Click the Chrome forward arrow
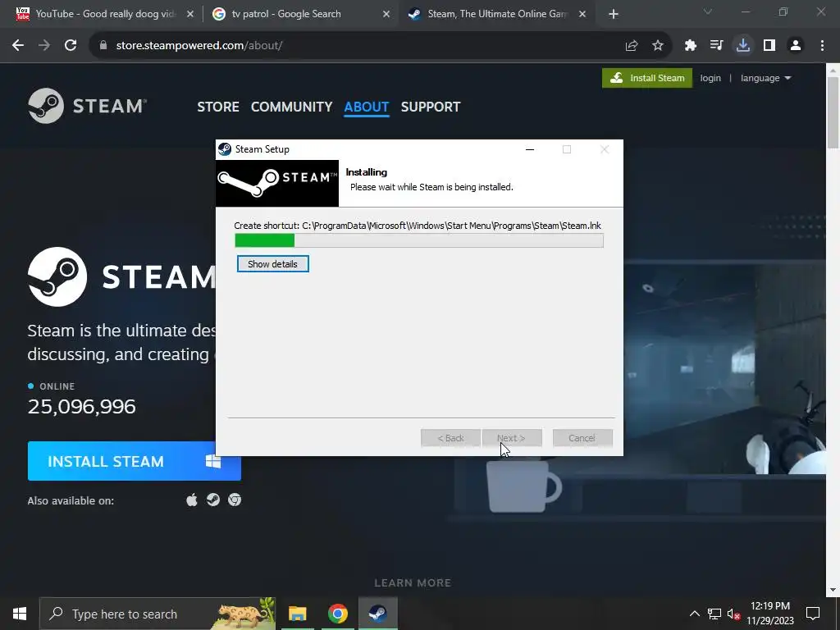This screenshot has width=840, height=630. (44, 46)
